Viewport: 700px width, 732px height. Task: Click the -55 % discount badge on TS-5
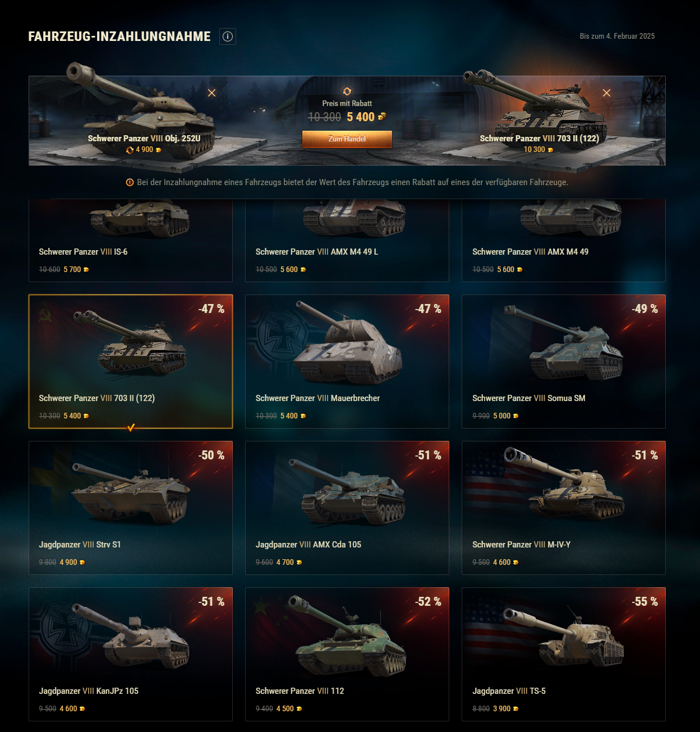pyautogui.click(x=644, y=602)
